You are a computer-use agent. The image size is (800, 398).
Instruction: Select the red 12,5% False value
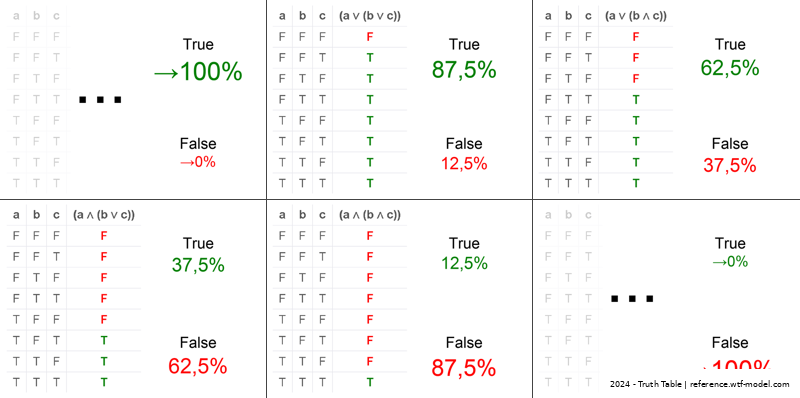tap(464, 163)
